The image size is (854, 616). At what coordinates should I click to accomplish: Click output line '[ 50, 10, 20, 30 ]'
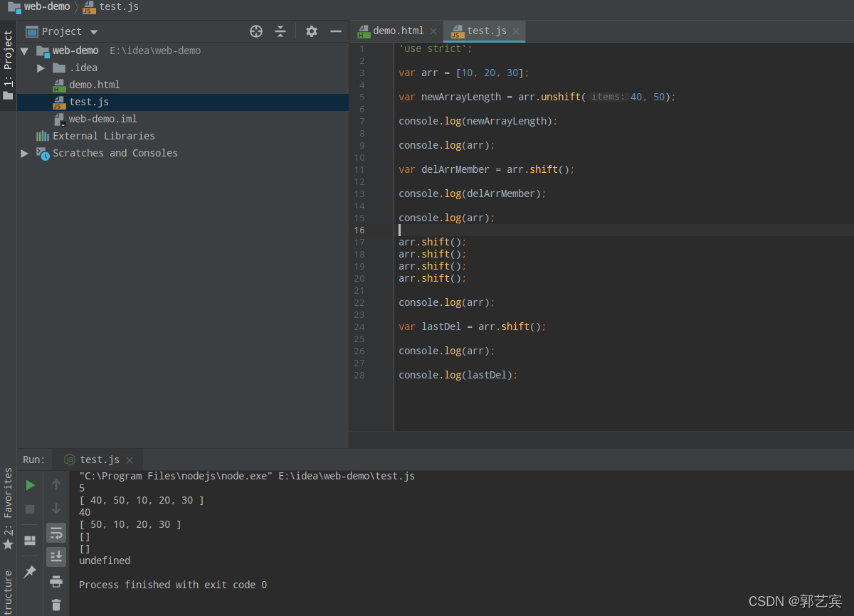pos(130,524)
